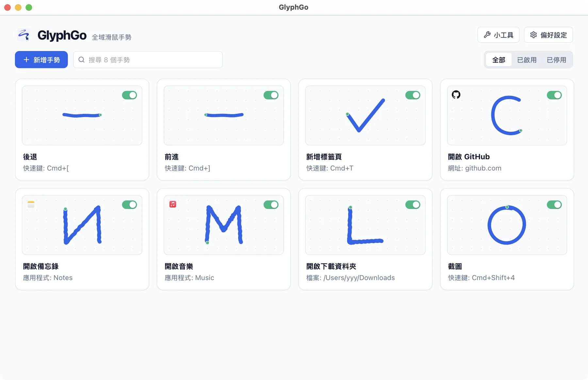Open the circle gesture preview for 截圖

coord(507,225)
